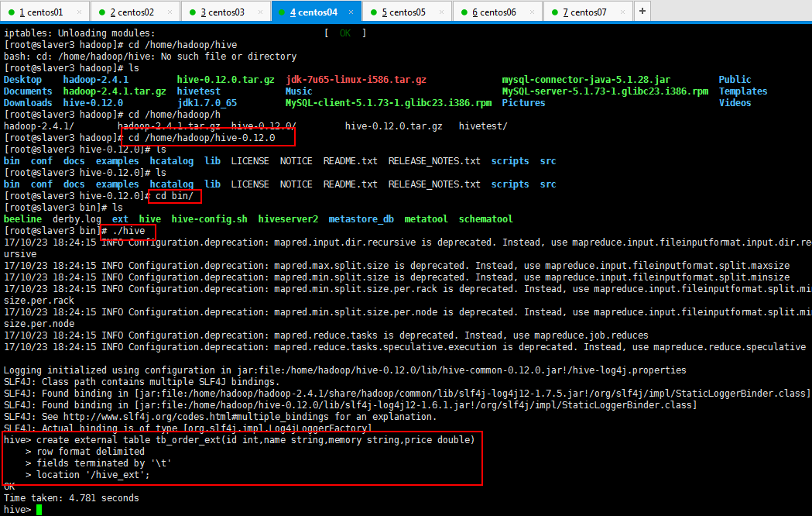Click the 'hivetest' directory in ls output
This screenshot has height=516, width=812.
[x=198, y=91]
